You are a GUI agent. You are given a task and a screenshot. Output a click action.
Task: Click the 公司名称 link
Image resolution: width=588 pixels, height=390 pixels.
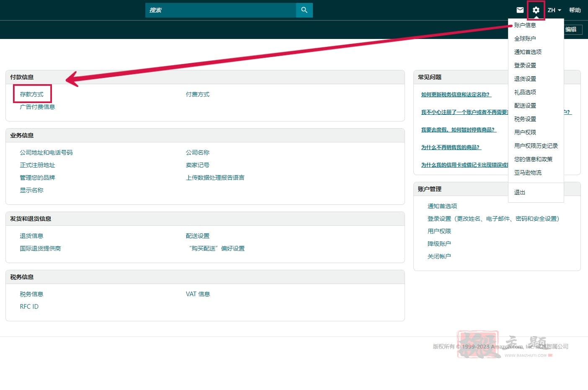pos(198,152)
